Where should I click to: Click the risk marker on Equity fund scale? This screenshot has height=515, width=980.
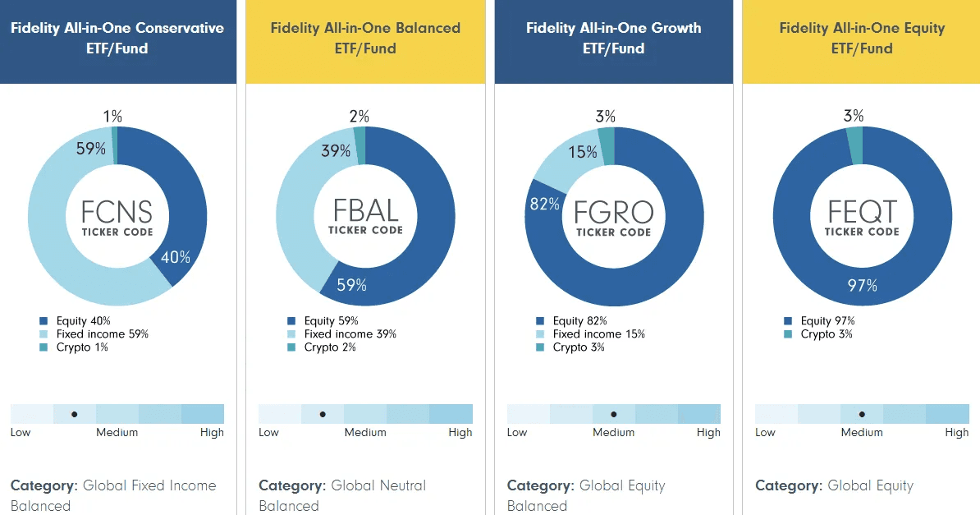coord(862,414)
